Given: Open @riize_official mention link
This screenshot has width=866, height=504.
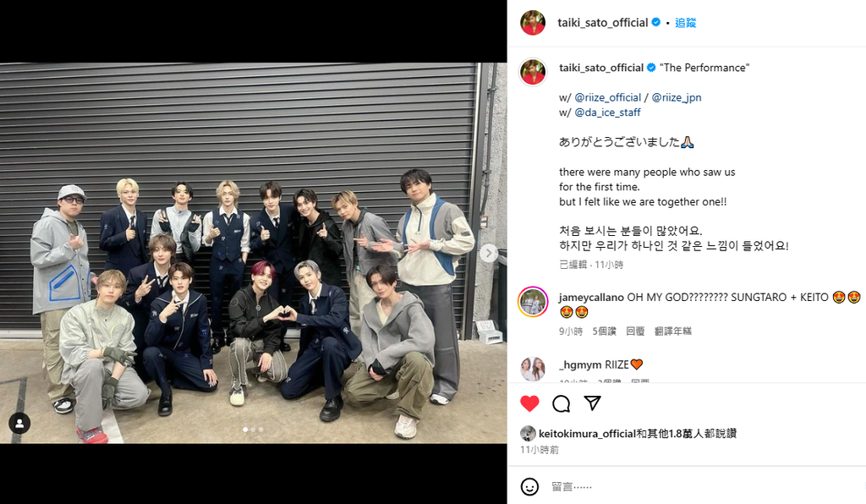Looking at the screenshot, I should (607, 98).
